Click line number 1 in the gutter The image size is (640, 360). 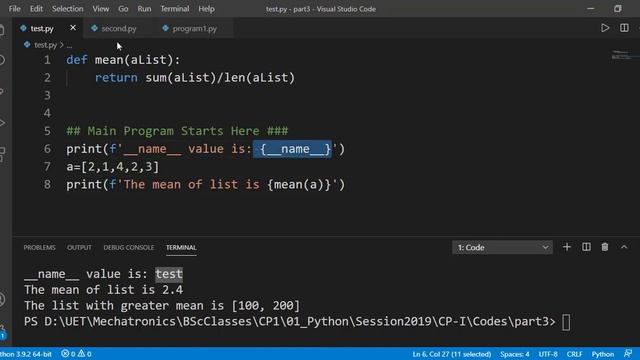[x=47, y=60]
